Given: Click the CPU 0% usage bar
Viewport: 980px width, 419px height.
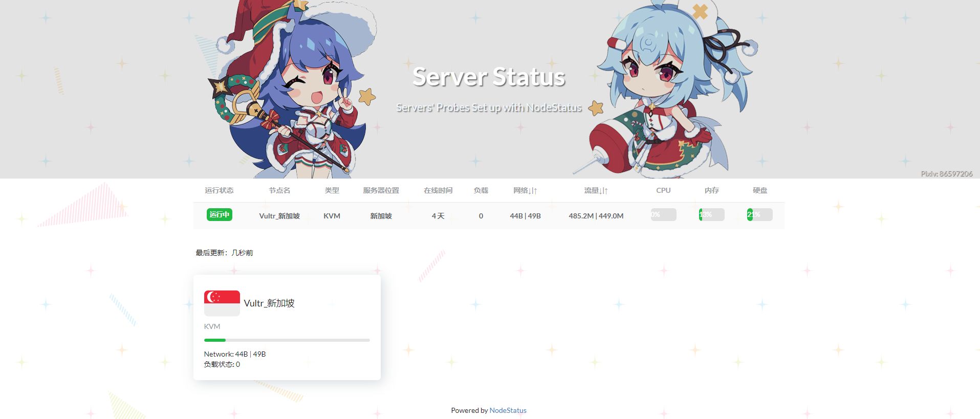Looking at the screenshot, I should pyautogui.click(x=663, y=215).
